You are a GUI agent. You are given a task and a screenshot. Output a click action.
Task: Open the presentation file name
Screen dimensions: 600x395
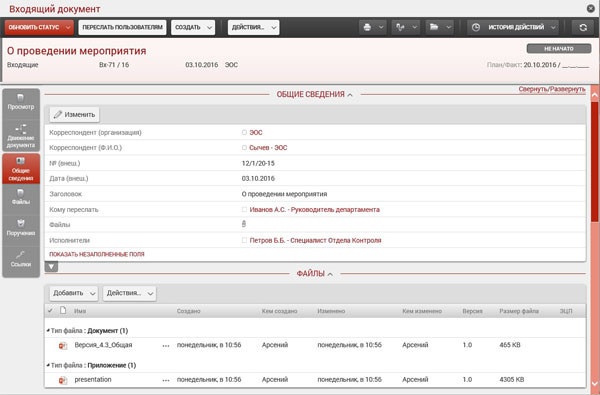pyautogui.click(x=93, y=379)
